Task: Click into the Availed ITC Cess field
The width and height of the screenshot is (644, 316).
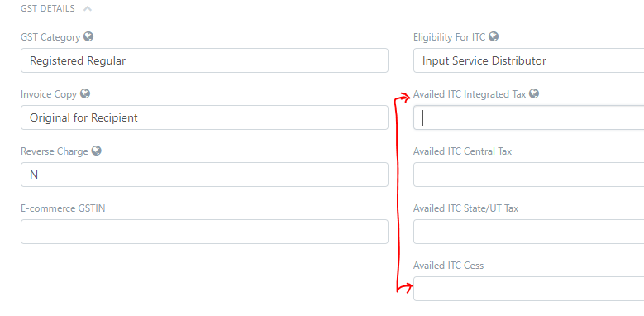Action: [x=528, y=289]
